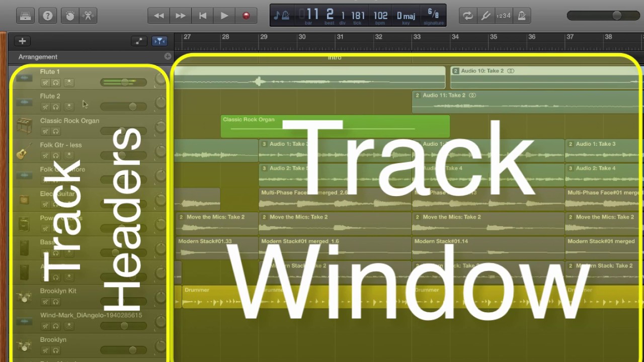Open takes menu on Audio 10: Take 2

pyautogui.click(x=455, y=71)
